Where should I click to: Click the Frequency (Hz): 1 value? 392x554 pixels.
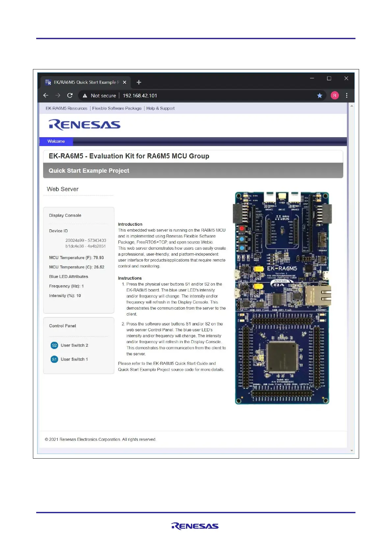point(66,286)
